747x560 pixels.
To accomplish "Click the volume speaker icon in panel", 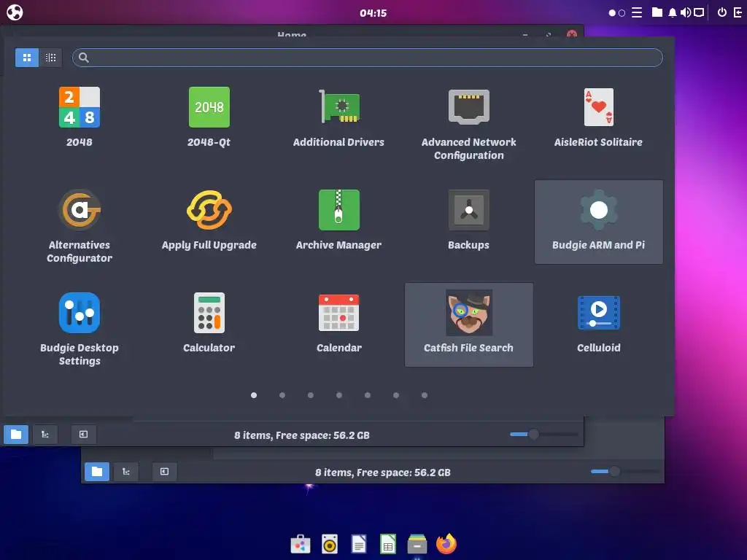I will [686, 12].
